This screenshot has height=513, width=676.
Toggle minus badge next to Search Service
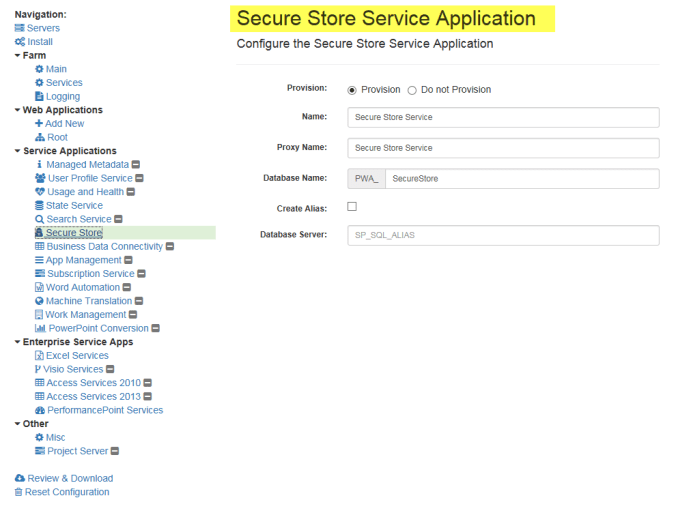[118, 219]
